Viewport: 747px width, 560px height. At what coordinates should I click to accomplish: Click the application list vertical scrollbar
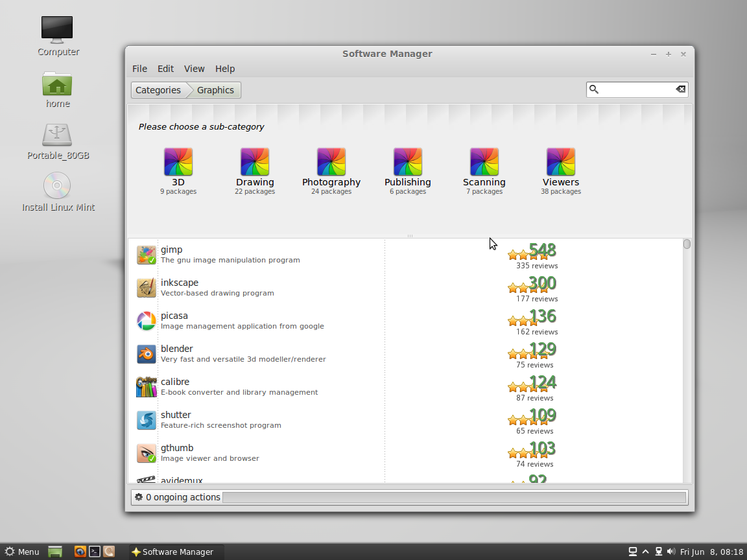pyautogui.click(x=687, y=360)
